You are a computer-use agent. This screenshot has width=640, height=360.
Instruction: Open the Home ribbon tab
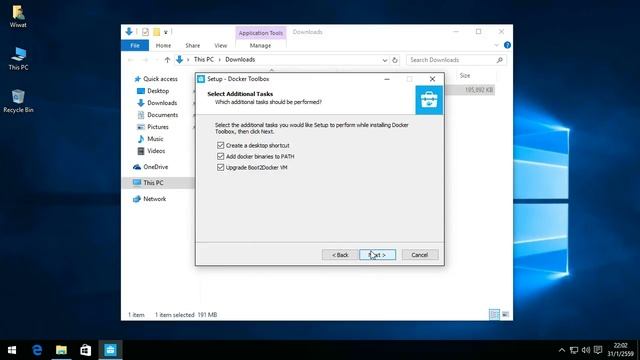tap(163, 45)
